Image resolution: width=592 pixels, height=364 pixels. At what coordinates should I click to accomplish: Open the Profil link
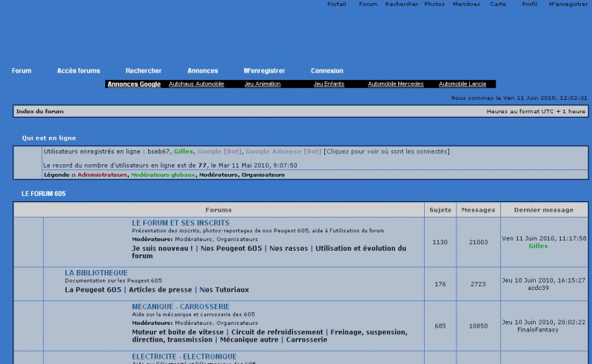(x=529, y=4)
